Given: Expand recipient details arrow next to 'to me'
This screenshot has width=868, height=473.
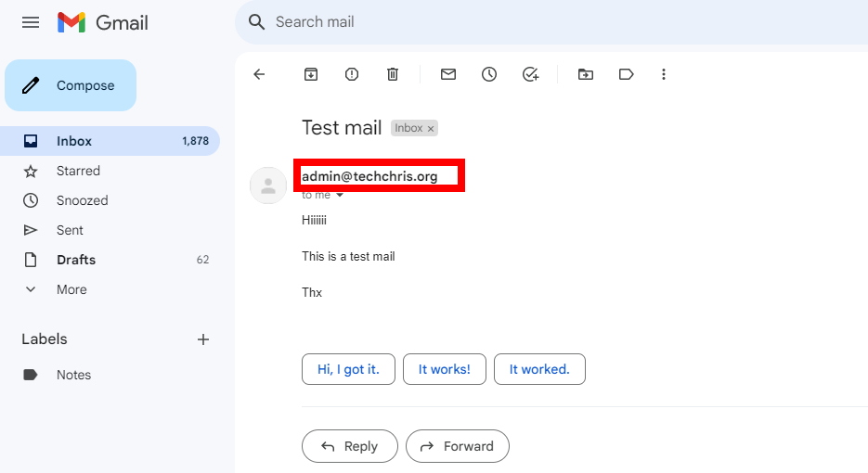Looking at the screenshot, I should click(340, 196).
